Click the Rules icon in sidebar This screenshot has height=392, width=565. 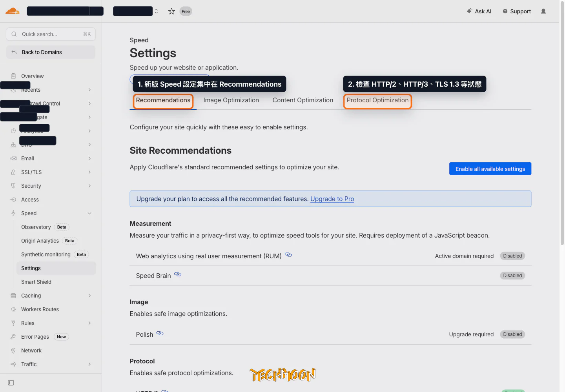(13, 323)
